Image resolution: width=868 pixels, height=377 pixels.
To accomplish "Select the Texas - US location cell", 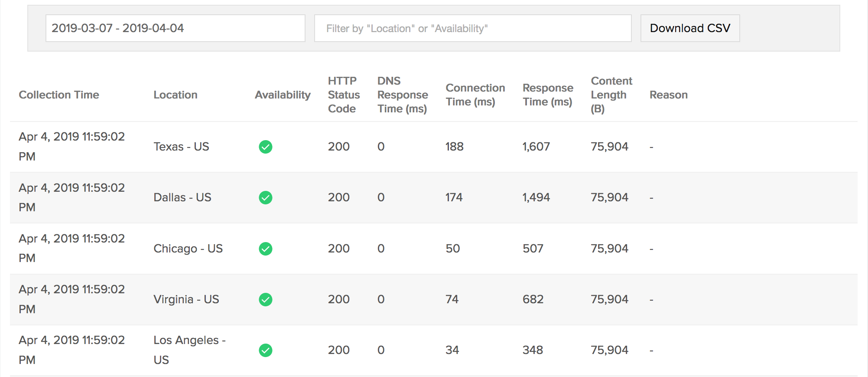I will pyautogui.click(x=181, y=147).
